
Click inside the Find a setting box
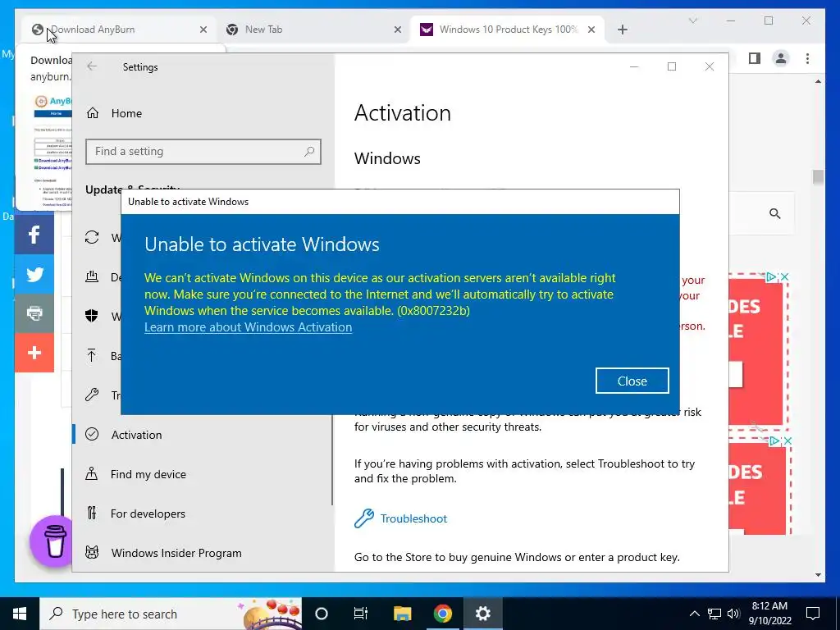(x=203, y=152)
